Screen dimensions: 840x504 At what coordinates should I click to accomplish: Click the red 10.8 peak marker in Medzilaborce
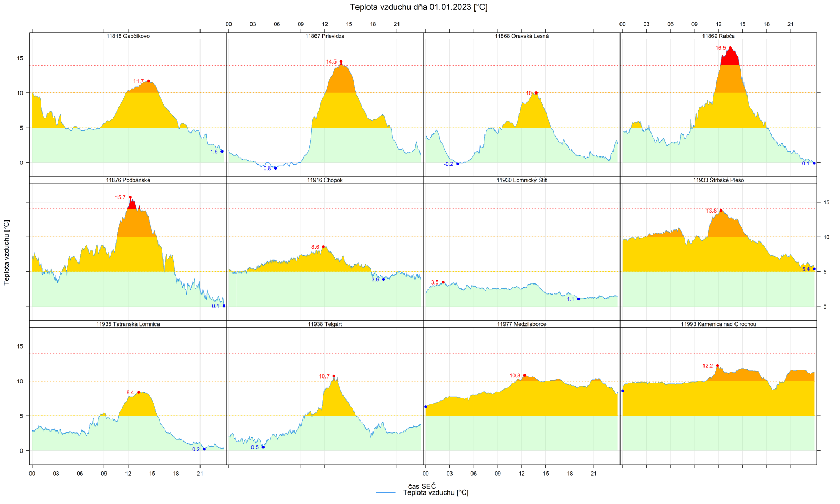coord(524,375)
